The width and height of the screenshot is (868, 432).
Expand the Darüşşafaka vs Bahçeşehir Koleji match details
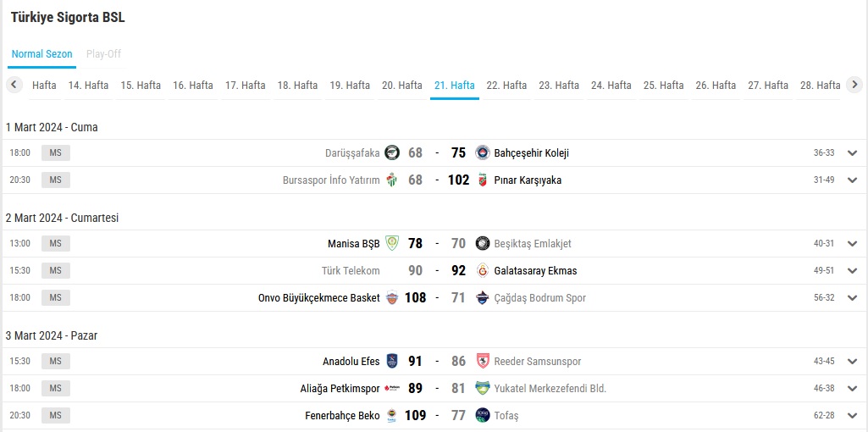tap(852, 153)
